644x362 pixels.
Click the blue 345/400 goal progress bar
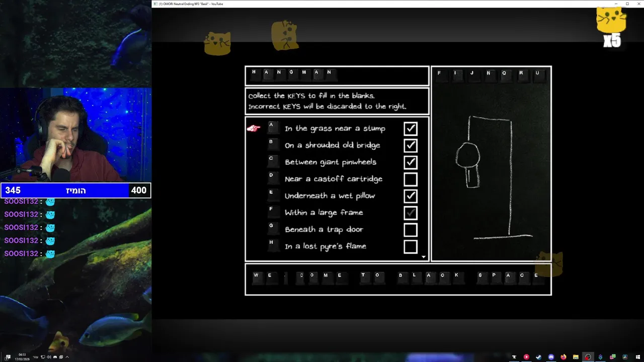(x=75, y=191)
